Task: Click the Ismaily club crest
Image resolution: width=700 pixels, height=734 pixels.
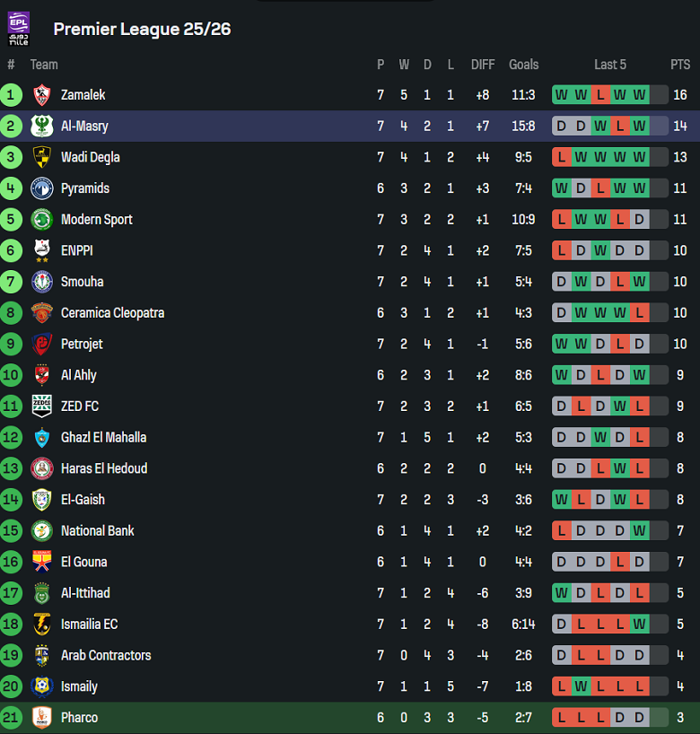Action: point(42,686)
